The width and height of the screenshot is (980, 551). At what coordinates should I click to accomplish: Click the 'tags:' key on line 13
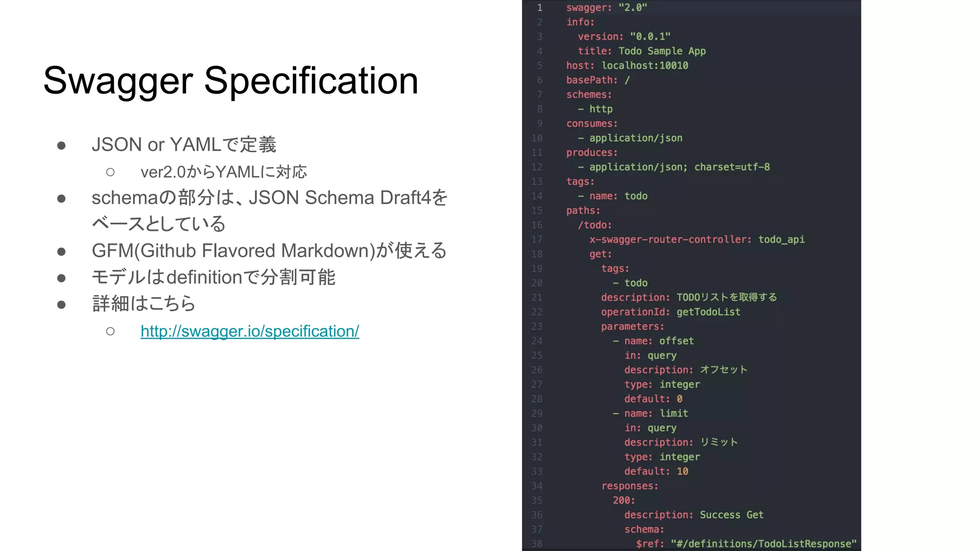click(580, 181)
